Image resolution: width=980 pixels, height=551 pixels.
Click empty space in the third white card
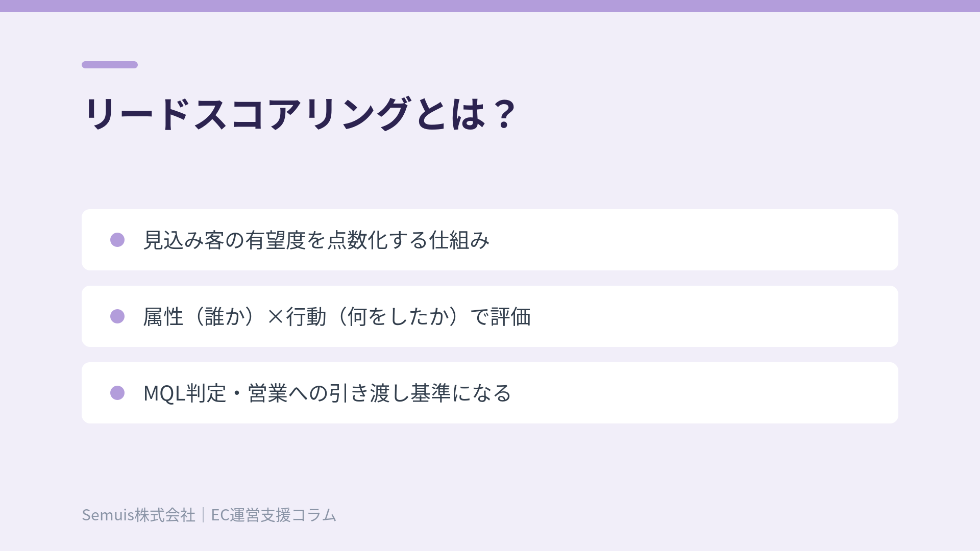(704, 393)
